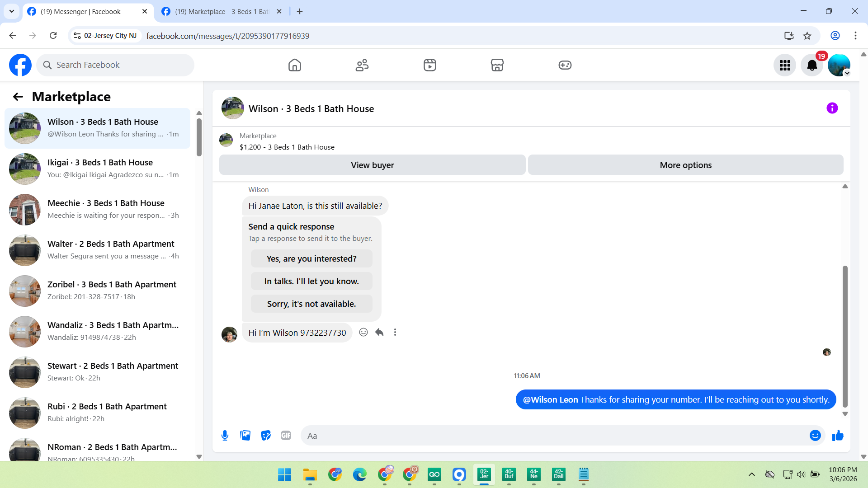Reply to Wilson's message with arrow icon
This screenshot has width=868, height=488.
pyautogui.click(x=379, y=333)
